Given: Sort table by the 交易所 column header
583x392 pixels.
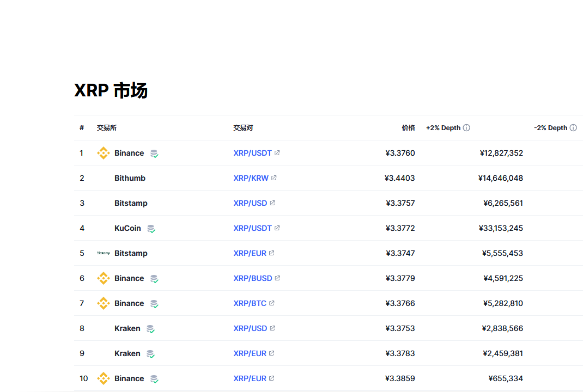Looking at the screenshot, I should [107, 128].
